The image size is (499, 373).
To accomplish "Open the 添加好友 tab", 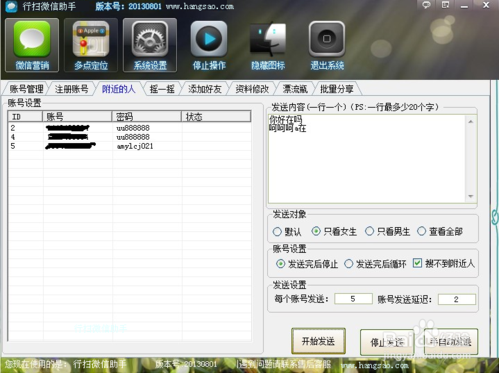I will pos(205,89).
